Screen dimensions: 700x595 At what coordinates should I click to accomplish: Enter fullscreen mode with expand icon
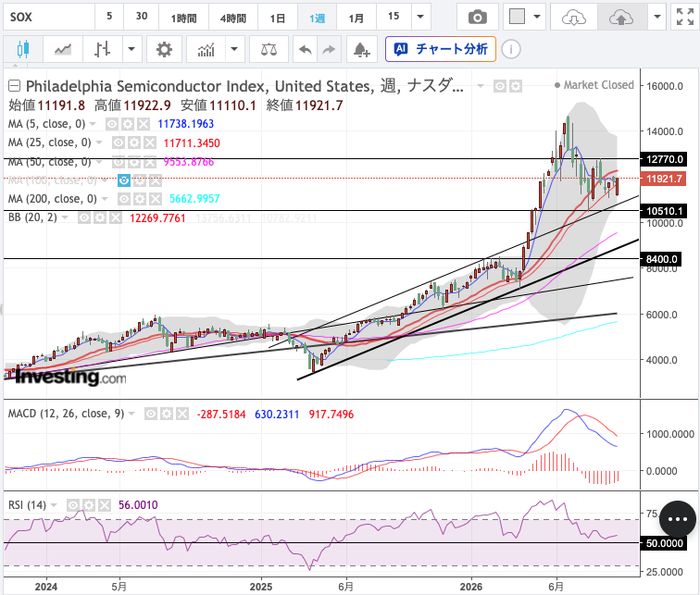[x=685, y=18]
